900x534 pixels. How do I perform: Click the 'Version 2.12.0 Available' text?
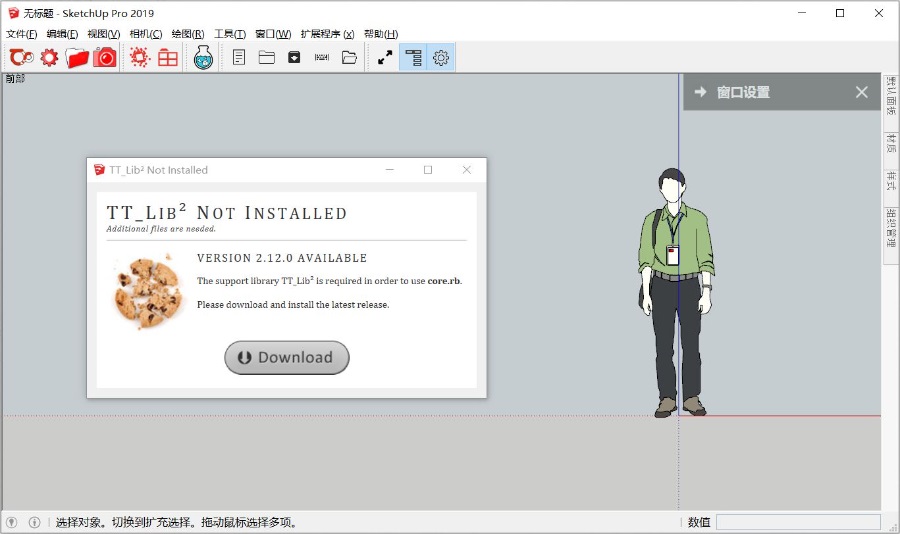pyautogui.click(x=282, y=258)
